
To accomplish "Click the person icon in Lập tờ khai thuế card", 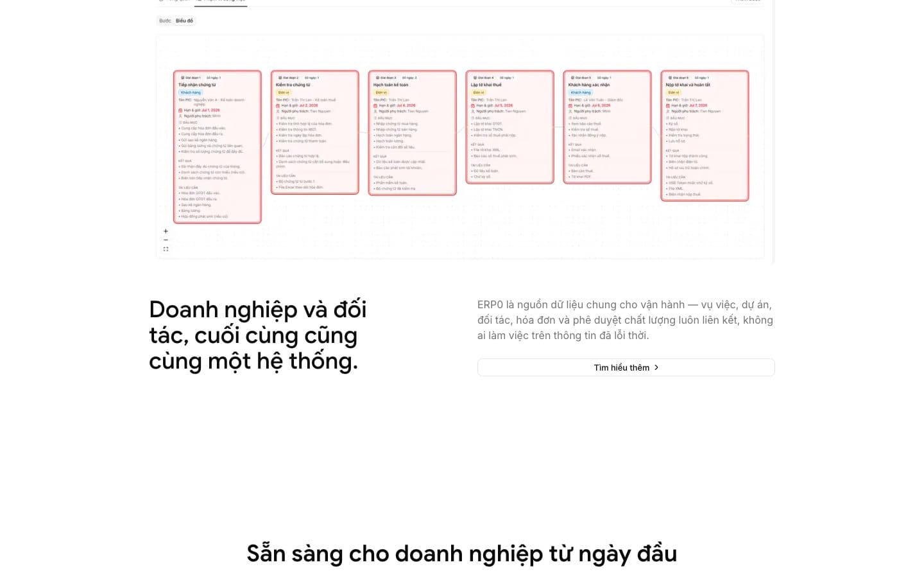I will tap(473, 111).
